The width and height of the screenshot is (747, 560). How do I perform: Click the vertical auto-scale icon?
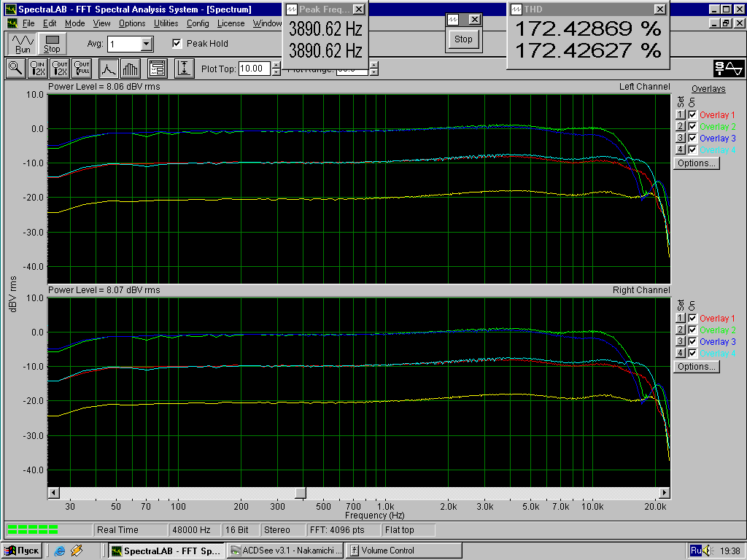(x=184, y=69)
